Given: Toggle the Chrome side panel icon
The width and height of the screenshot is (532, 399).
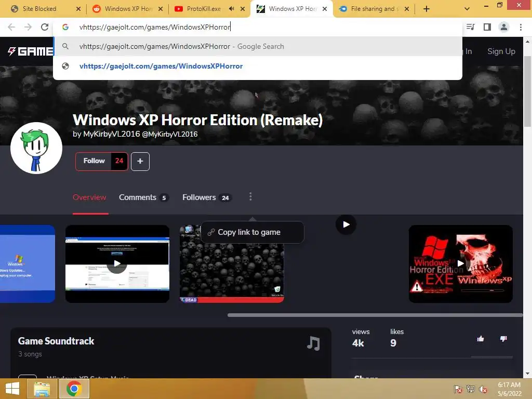Looking at the screenshot, I should [487, 27].
